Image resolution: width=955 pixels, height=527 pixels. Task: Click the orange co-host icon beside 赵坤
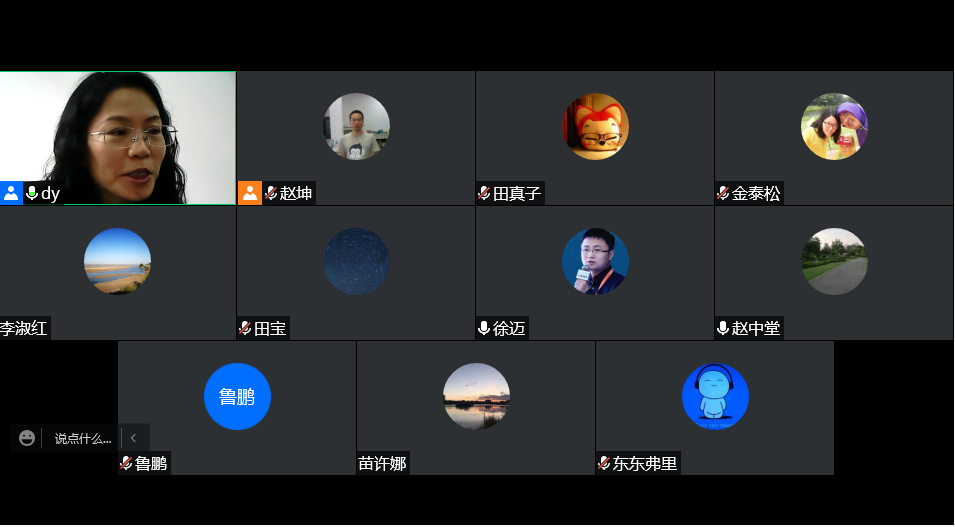[x=250, y=193]
